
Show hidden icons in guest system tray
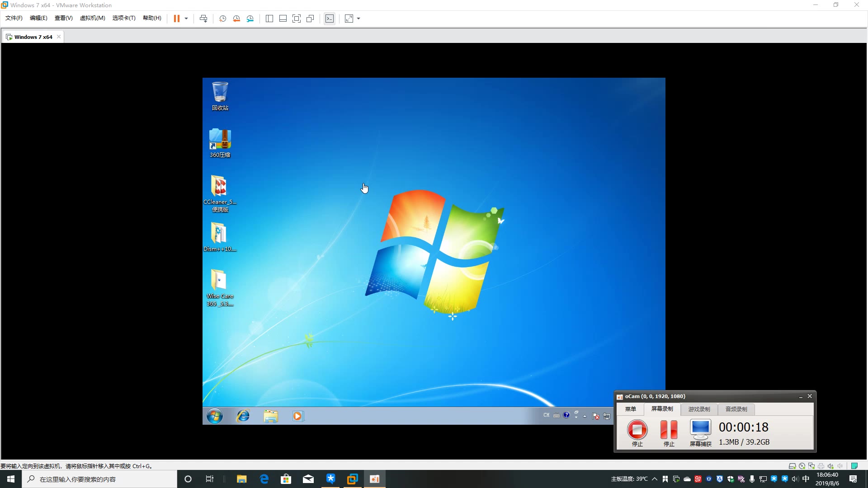(585, 416)
